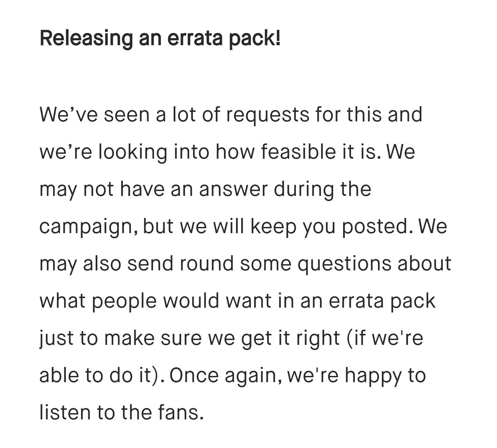This screenshot has height=448, width=497.
Task: Click the word 'questions' in the paragraph
Action: (x=345, y=264)
